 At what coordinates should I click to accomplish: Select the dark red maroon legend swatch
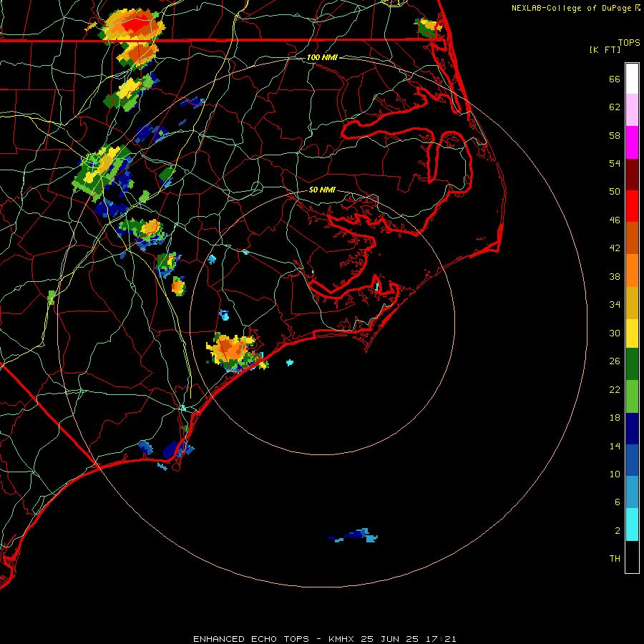pos(632,175)
